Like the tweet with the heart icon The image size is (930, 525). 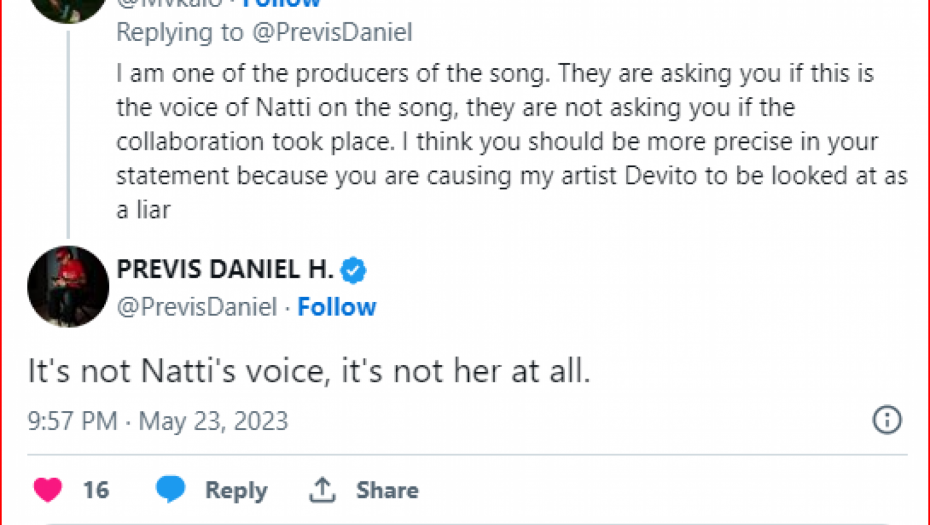click(48, 490)
